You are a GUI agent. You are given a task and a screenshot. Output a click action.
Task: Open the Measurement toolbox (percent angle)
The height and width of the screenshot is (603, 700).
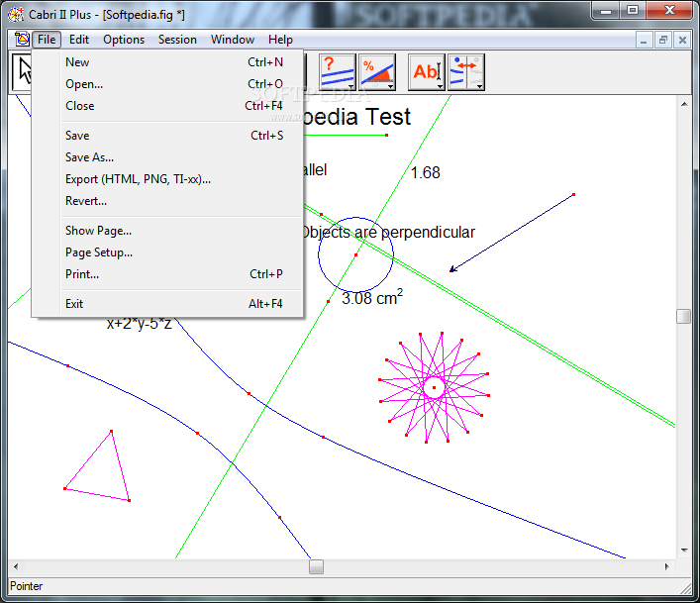(x=377, y=72)
